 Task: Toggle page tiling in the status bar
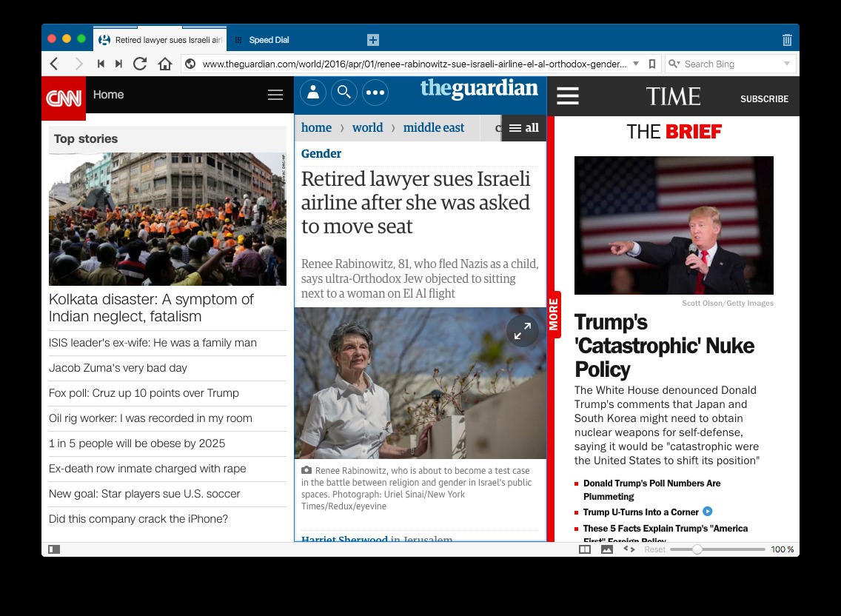584,549
